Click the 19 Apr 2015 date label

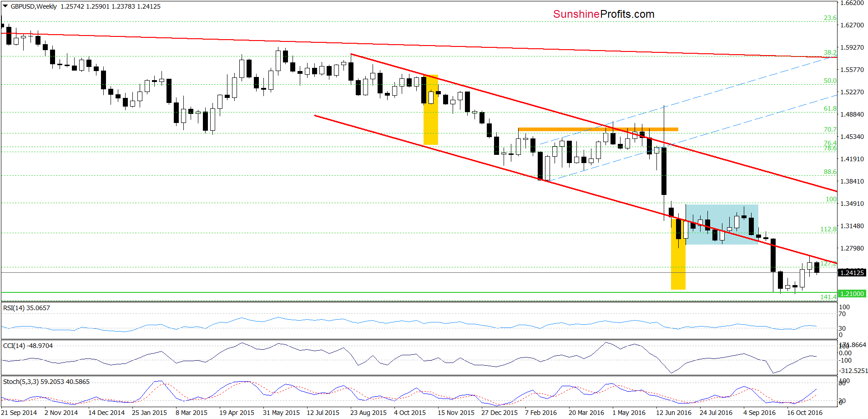click(x=237, y=413)
